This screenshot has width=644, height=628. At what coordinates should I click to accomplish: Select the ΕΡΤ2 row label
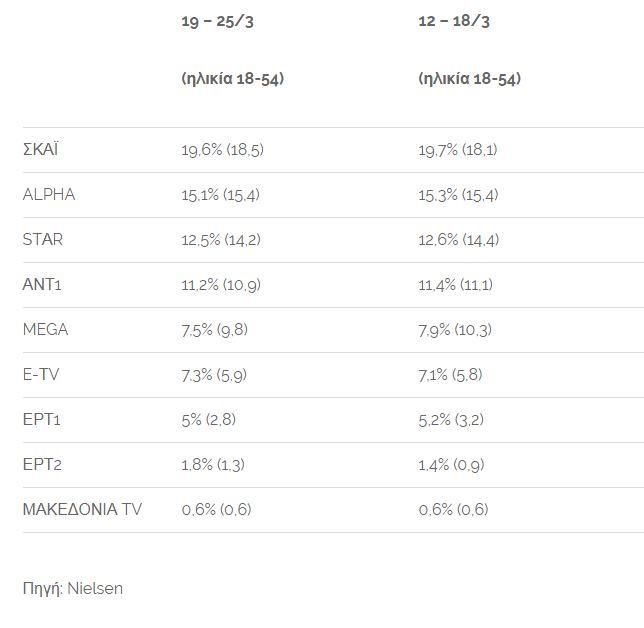click(x=42, y=464)
